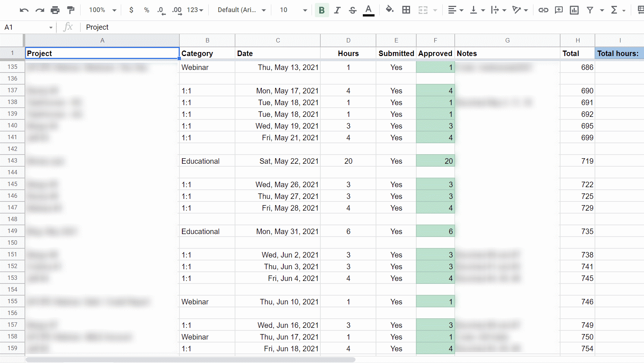
Task: Toggle strikethrough formatting
Action: (x=352, y=10)
